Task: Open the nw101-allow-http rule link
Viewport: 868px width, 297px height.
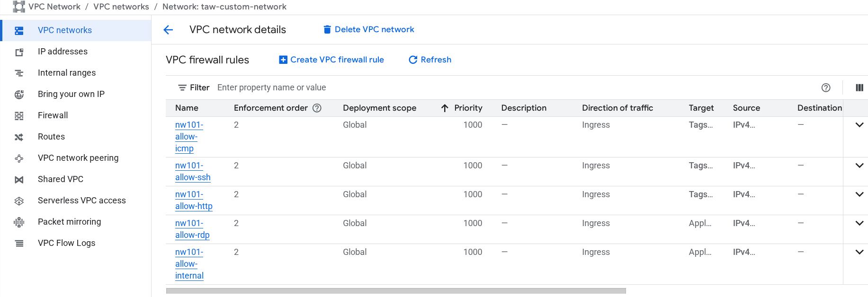Action: pyautogui.click(x=194, y=201)
